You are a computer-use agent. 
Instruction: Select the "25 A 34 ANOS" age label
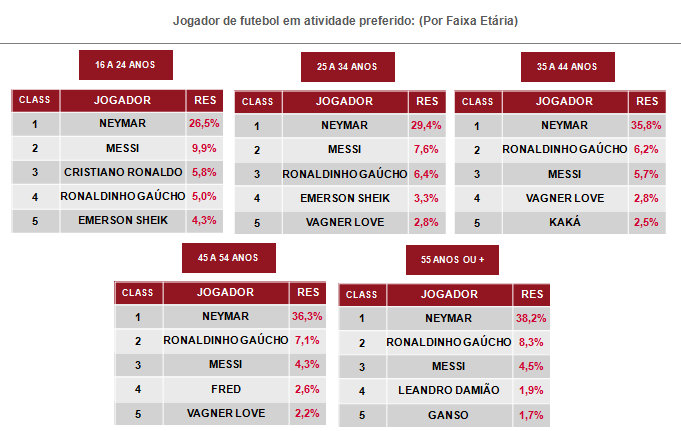point(347,67)
